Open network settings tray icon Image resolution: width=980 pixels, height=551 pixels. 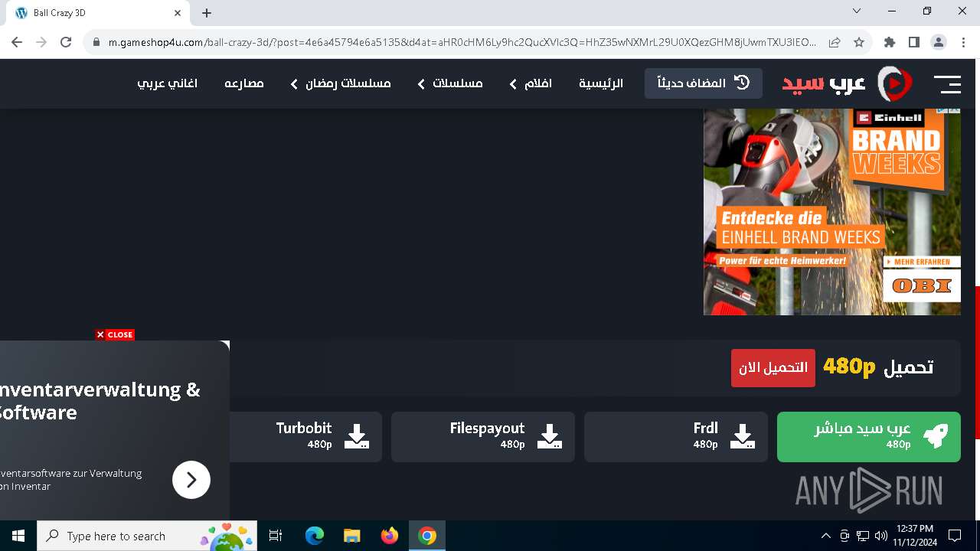click(863, 536)
